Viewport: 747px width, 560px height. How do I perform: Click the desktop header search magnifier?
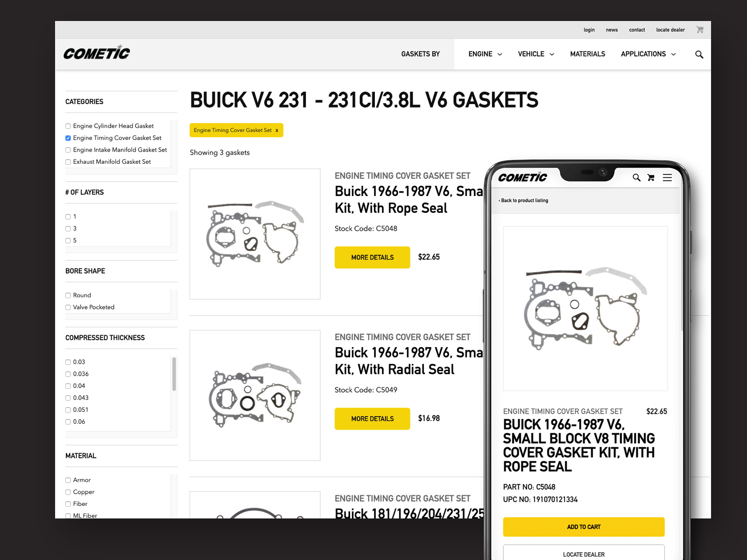pos(699,55)
